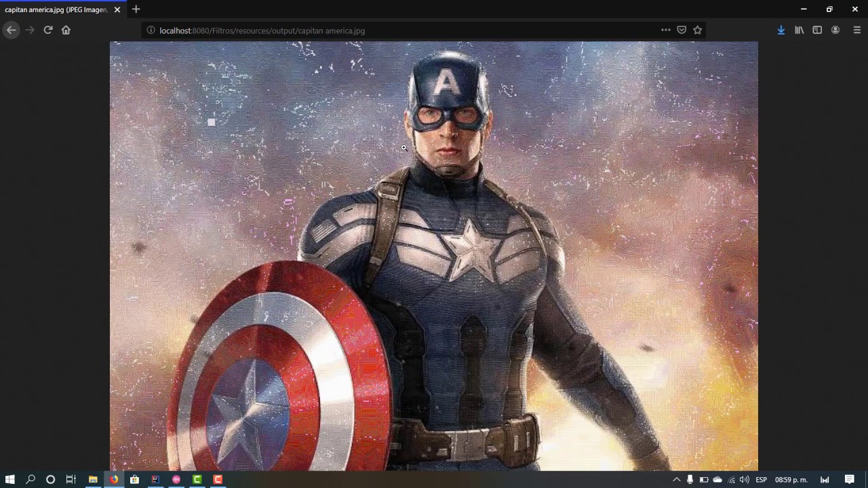
Task: Click the tray icon next to the clock
Action: [825, 479]
